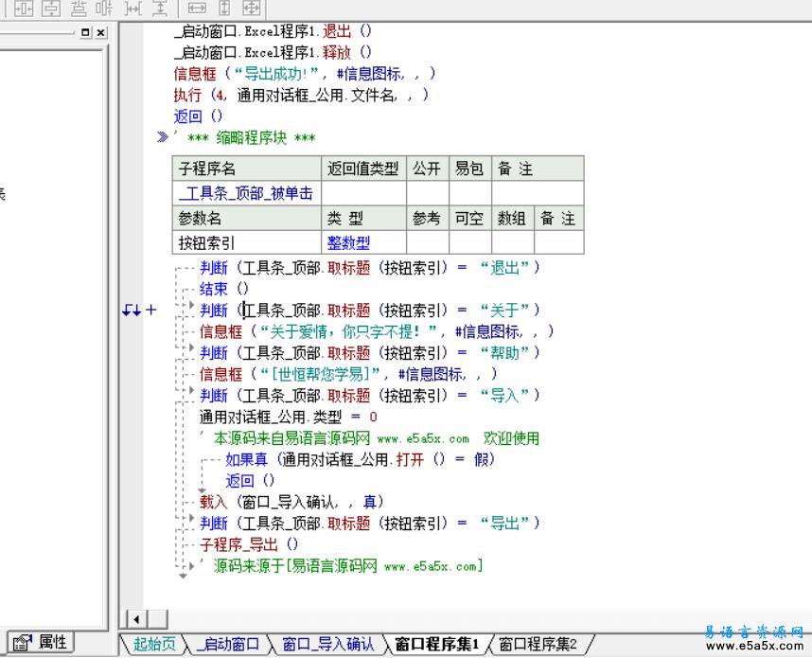812x658 pixels.
Task: Toggle 参考 cell of 按钮索引 parameter
Action: [428, 242]
